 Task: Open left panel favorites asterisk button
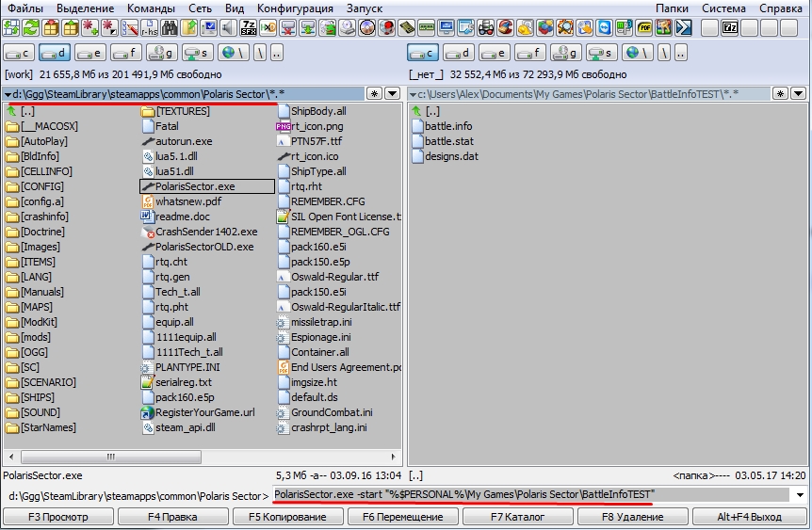point(374,94)
